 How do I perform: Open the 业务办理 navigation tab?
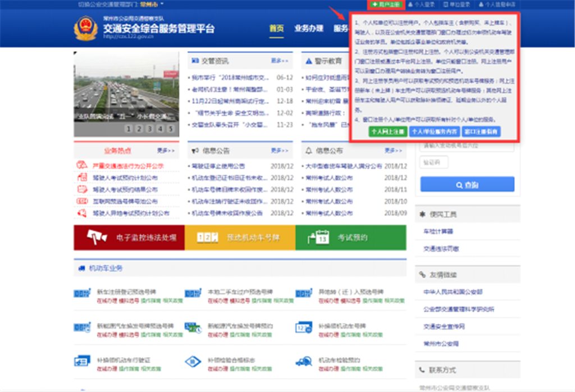pos(309,29)
